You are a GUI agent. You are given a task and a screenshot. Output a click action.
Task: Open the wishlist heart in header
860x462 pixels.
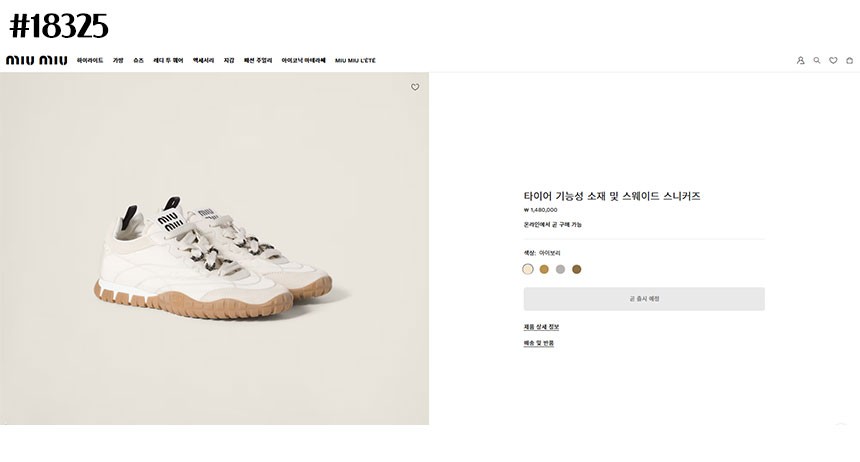833,60
